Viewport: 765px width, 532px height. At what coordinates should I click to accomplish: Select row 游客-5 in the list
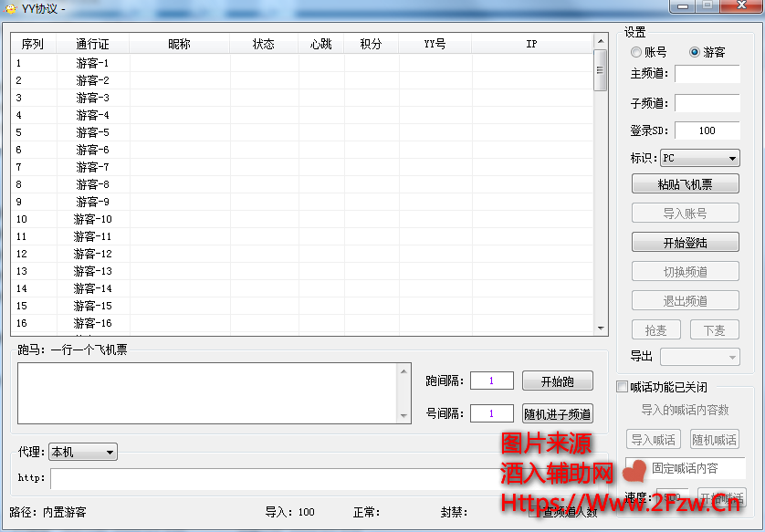(302, 132)
